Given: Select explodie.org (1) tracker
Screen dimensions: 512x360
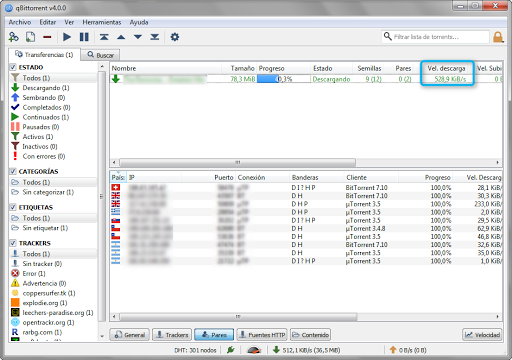Looking at the screenshot, I should pos(53,303).
